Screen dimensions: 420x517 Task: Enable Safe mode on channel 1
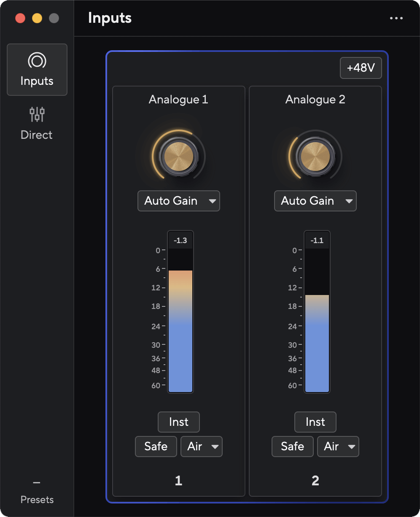coord(156,447)
